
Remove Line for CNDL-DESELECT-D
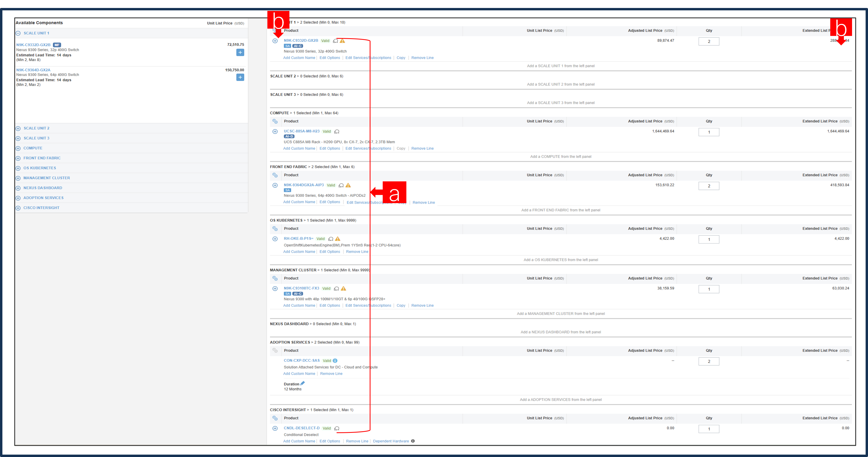coord(357,441)
